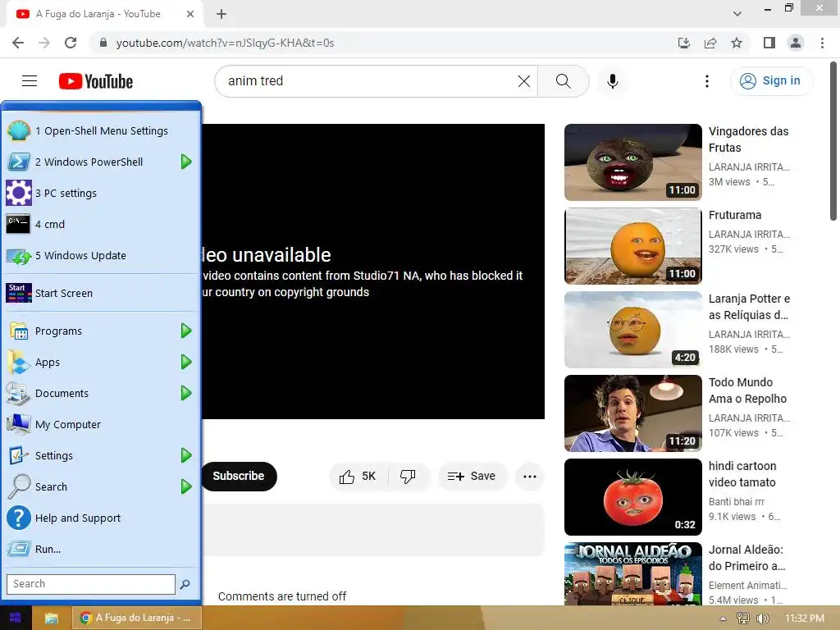
Task: Open the volume tray icon
Action: [762, 619]
